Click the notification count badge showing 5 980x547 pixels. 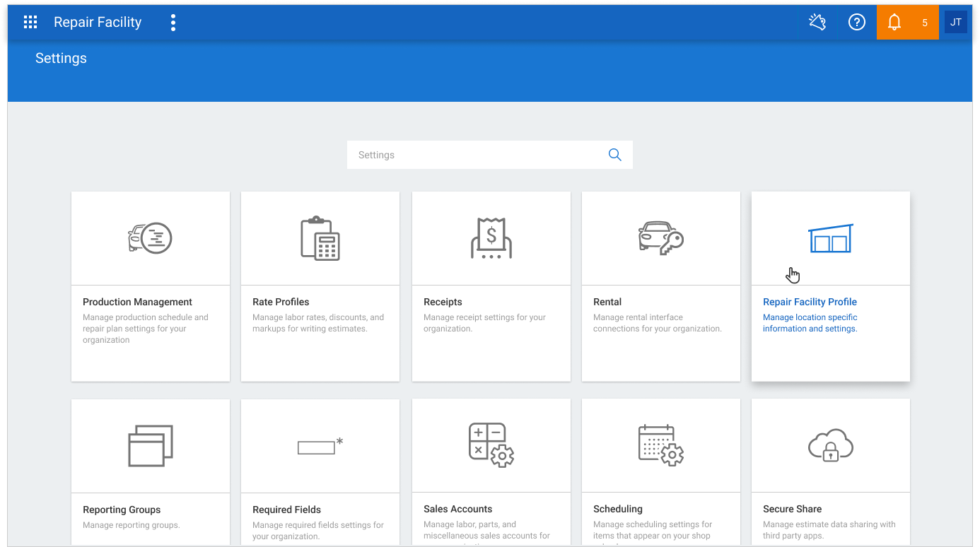pos(925,23)
